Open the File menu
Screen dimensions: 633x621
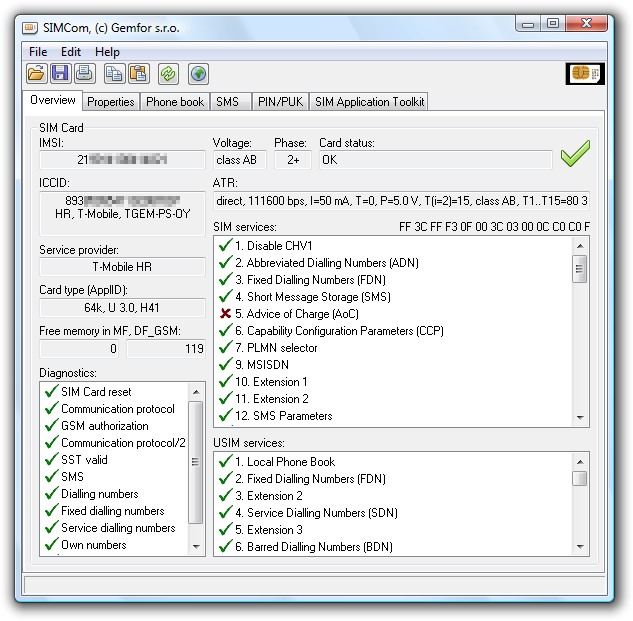(38, 52)
